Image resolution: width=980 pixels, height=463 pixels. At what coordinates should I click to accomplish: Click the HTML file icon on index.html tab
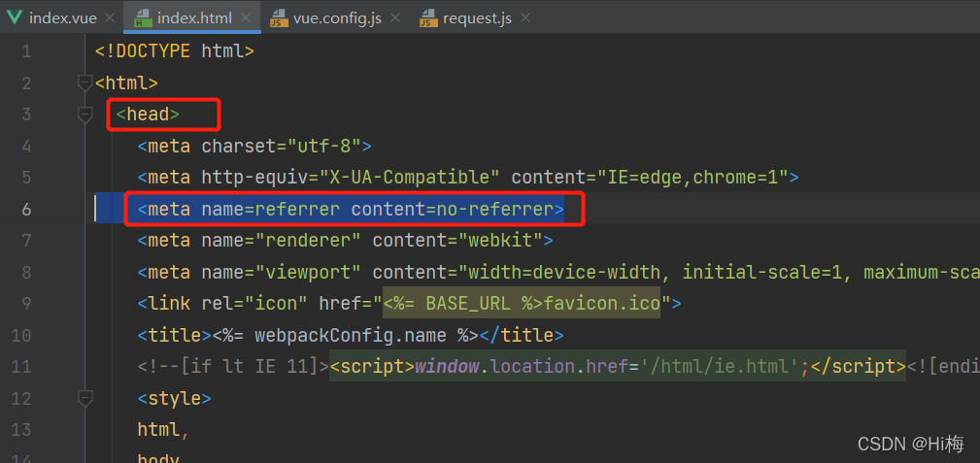tap(143, 18)
